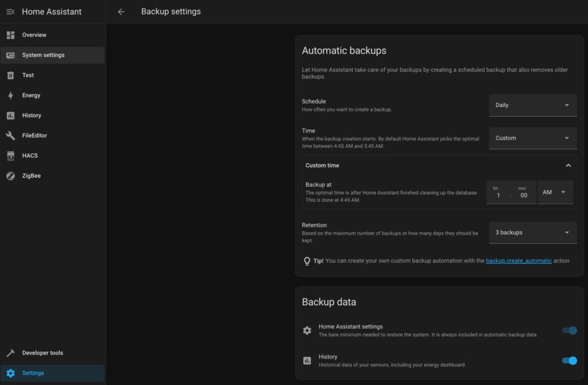Viewport: 588px width, 385px height.
Task: Click the ZigBee icon in sidebar
Action: (x=10, y=176)
